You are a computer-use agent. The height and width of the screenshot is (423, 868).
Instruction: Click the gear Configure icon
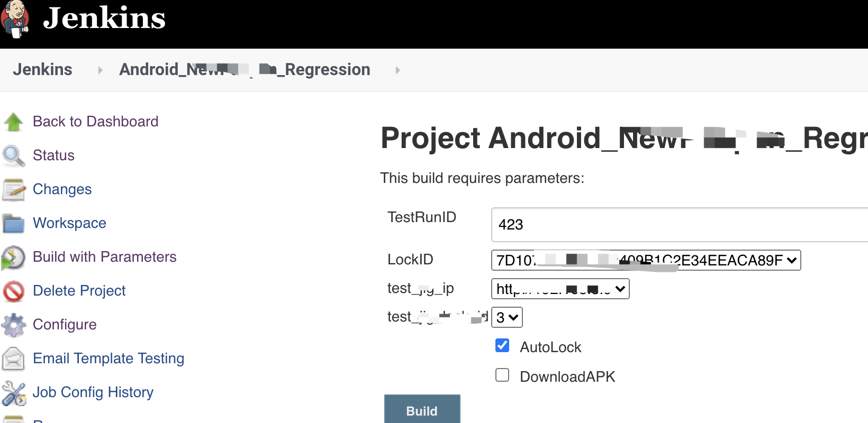(x=13, y=325)
